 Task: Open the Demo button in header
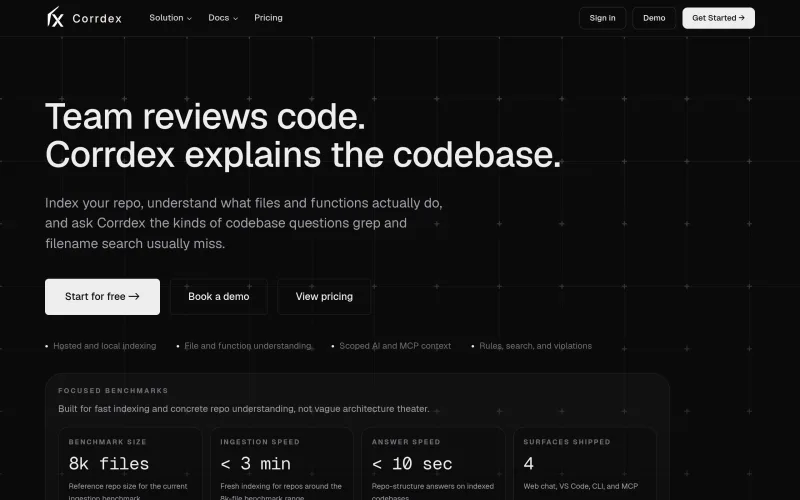point(654,18)
